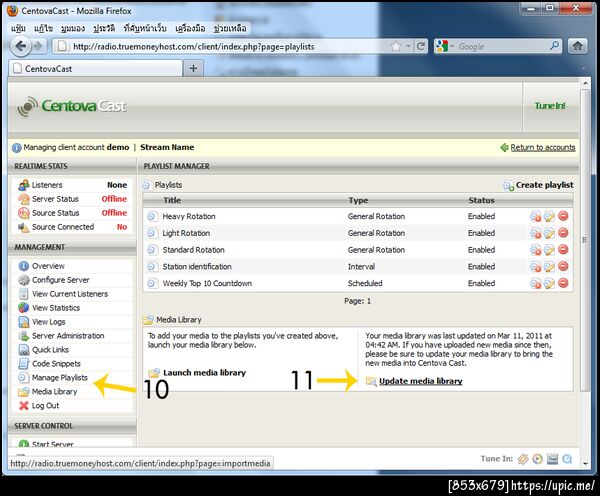Open the bookmark star dropdown arrow
This screenshot has width=600, height=496.
tap(408, 46)
